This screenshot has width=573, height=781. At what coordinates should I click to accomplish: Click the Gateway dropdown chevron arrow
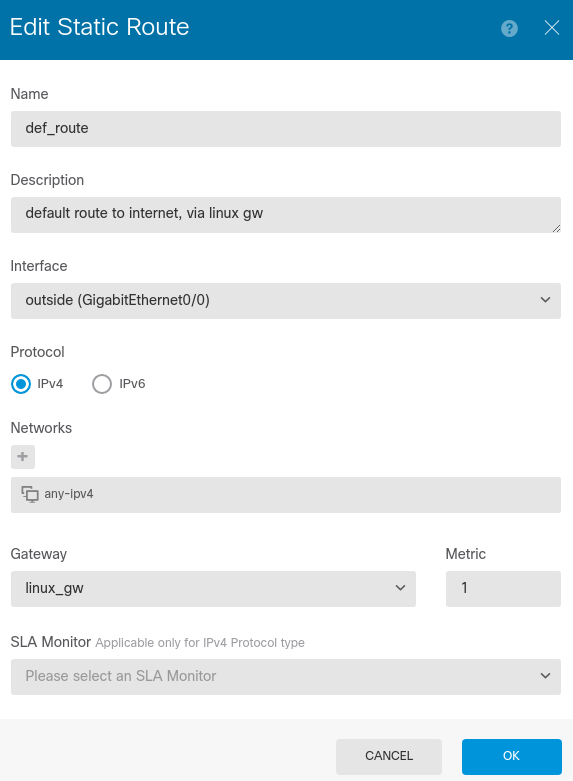click(x=400, y=588)
